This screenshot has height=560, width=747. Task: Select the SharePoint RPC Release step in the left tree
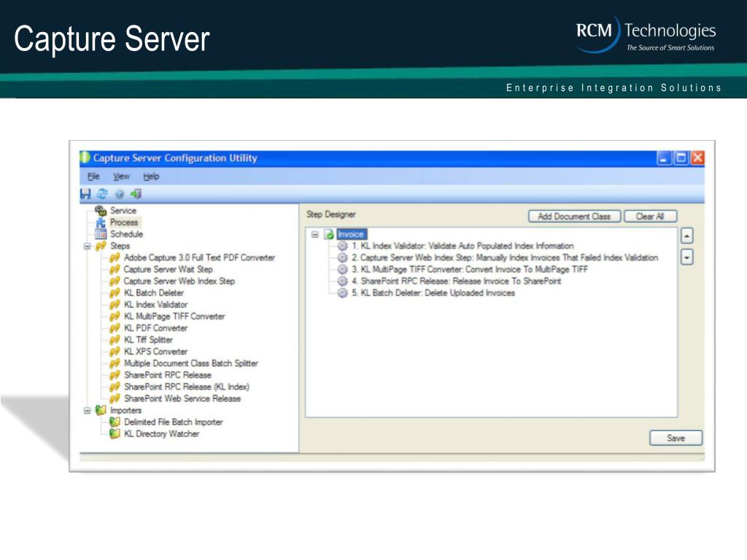point(168,376)
